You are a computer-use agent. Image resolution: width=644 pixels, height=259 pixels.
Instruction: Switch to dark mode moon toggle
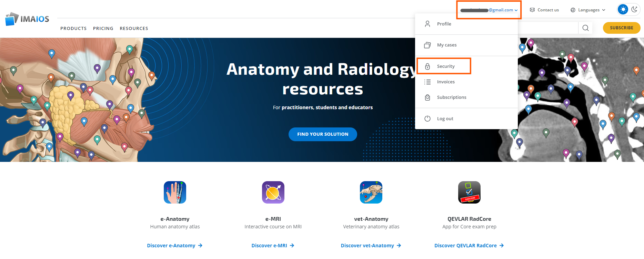point(634,9)
